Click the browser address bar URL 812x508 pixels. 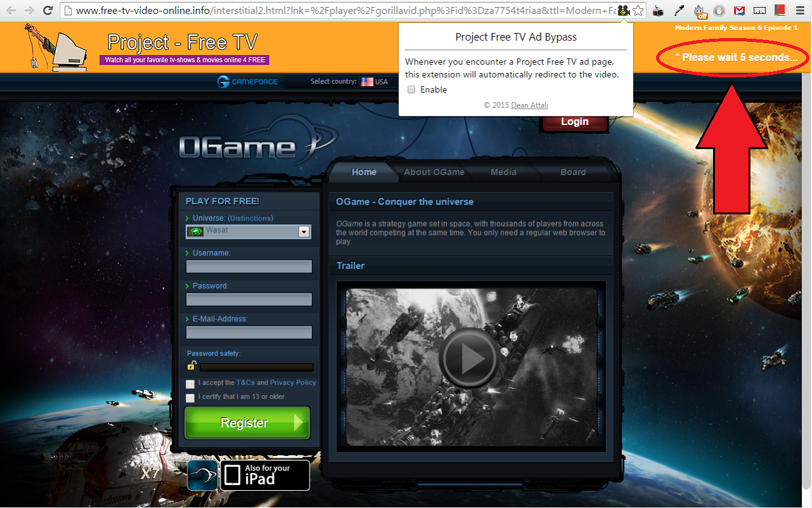[x=346, y=11]
